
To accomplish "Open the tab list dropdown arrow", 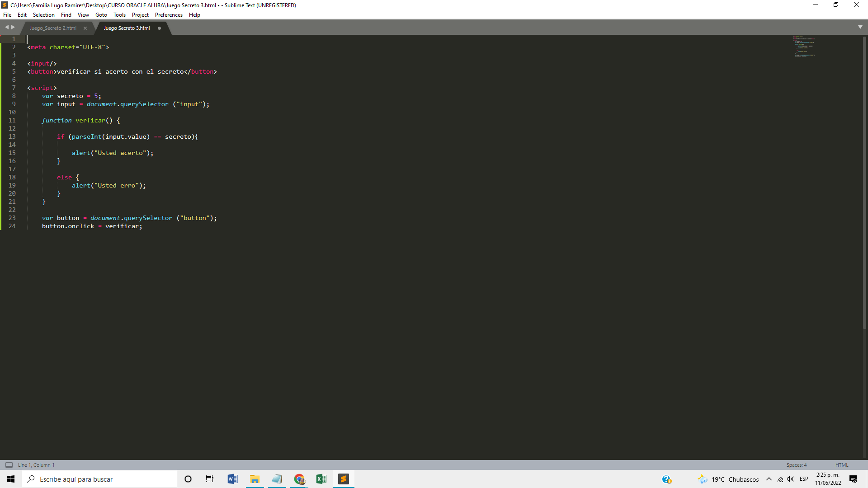I will pyautogui.click(x=860, y=27).
